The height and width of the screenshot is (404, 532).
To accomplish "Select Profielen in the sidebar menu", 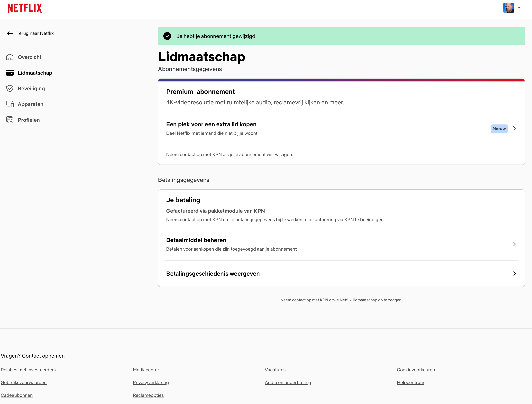I will 29,120.
